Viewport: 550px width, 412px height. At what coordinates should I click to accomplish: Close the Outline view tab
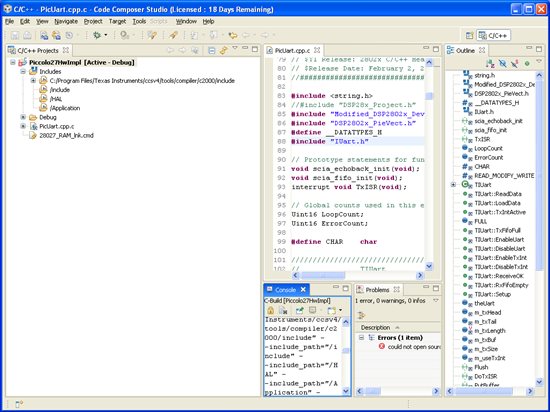482,50
